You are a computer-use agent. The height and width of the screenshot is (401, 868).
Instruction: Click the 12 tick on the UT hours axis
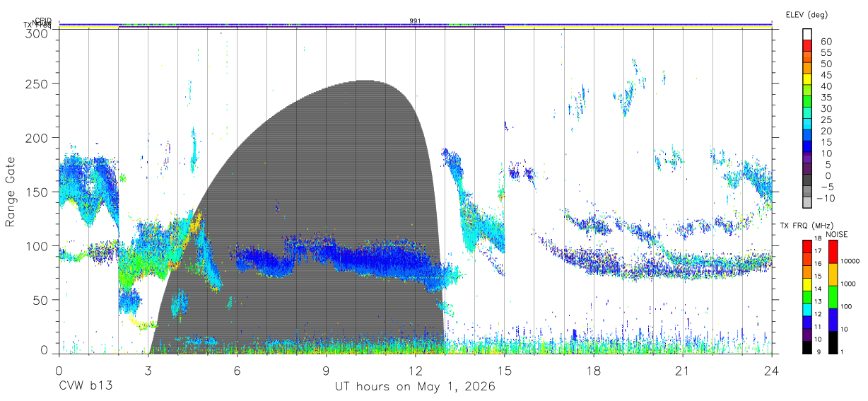[415, 371]
